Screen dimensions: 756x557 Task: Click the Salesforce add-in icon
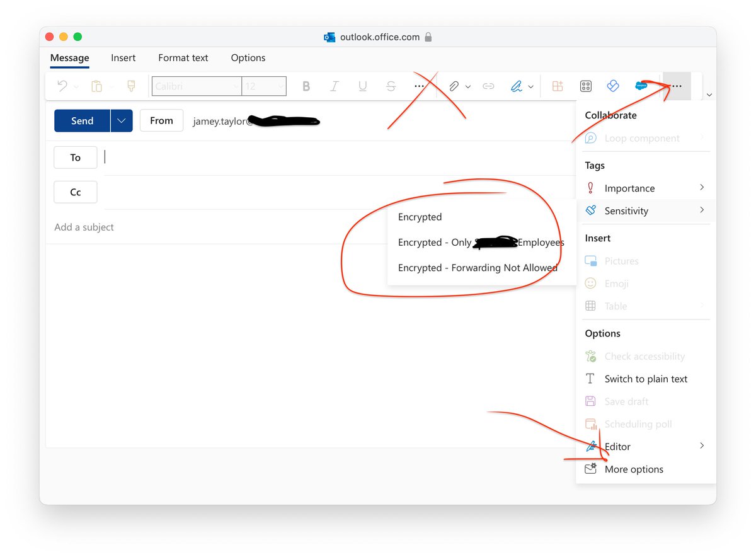click(641, 86)
